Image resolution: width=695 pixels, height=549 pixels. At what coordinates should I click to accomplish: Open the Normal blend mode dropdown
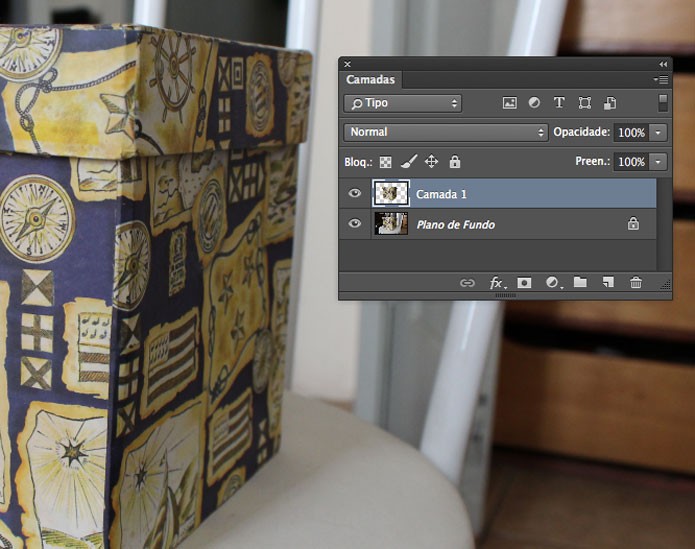[446, 132]
